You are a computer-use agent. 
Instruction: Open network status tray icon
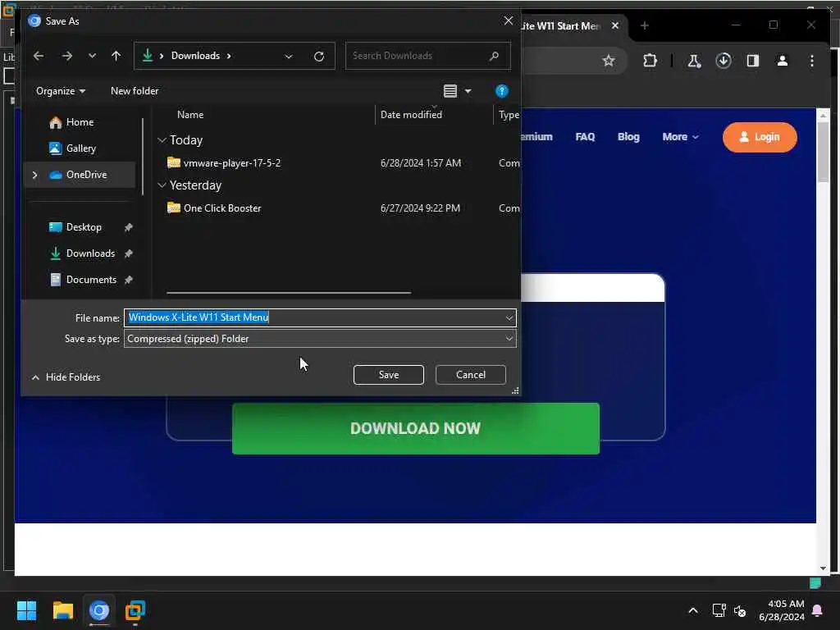[719, 610]
